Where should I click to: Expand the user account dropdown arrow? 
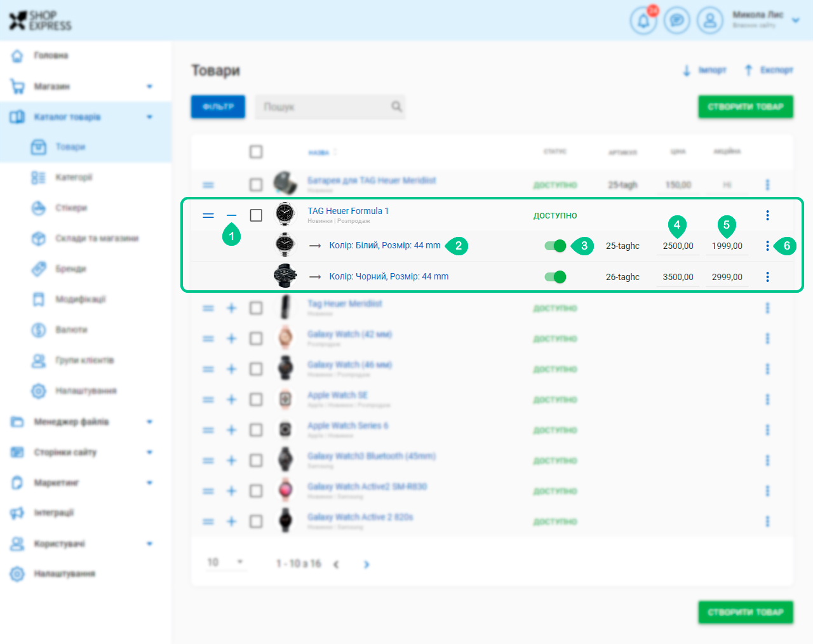click(x=795, y=20)
